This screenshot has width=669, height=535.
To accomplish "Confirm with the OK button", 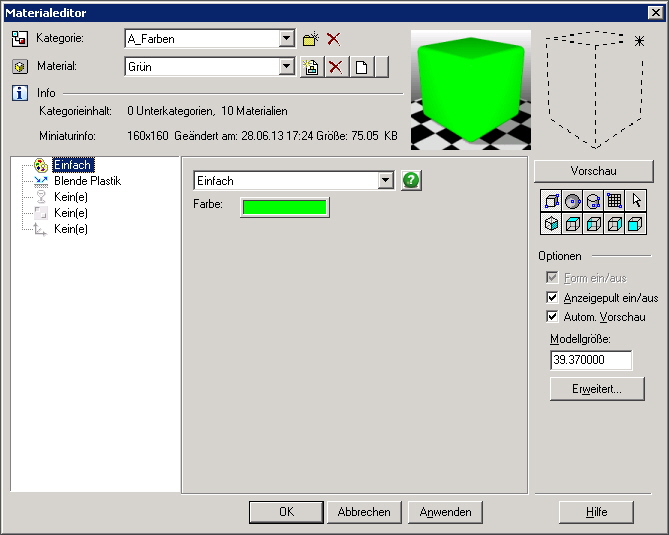I will [x=286, y=512].
